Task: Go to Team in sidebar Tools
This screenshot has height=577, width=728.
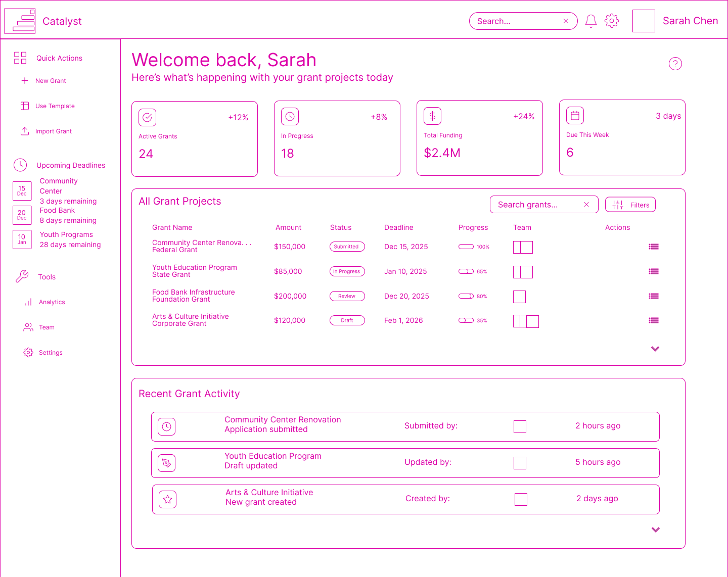Action: (47, 327)
